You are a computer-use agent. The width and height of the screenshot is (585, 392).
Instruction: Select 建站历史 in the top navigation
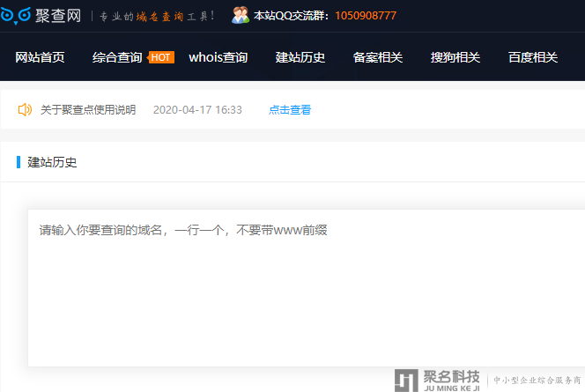(x=300, y=57)
